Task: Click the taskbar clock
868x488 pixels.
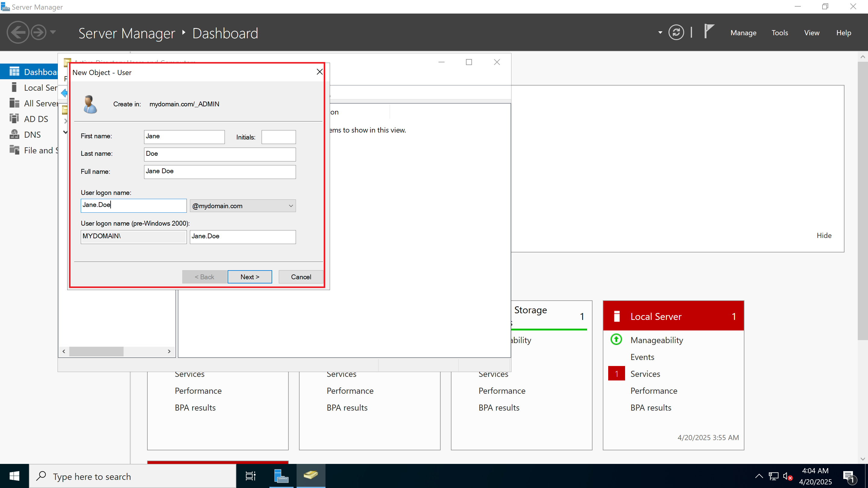Action: click(x=815, y=476)
